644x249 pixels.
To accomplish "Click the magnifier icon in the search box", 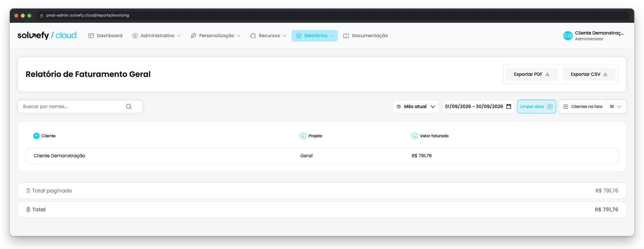I will [x=129, y=106].
